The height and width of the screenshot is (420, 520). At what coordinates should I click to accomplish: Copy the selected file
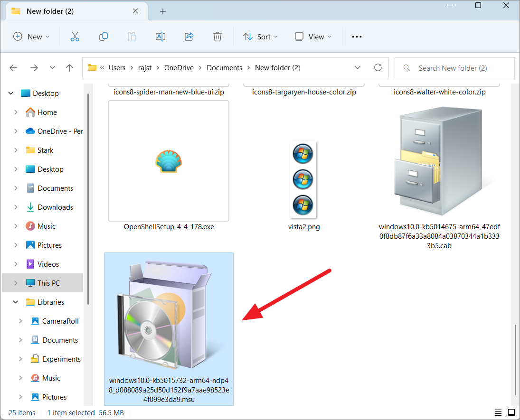[104, 37]
